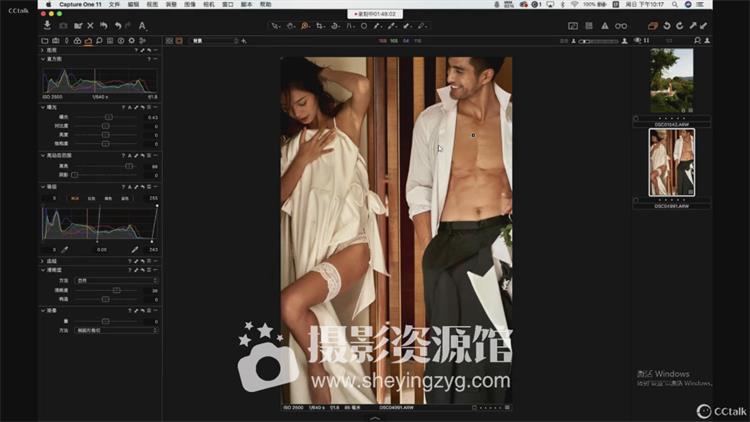Open the proofing glasses icon
The image size is (750, 422).
(621, 25)
